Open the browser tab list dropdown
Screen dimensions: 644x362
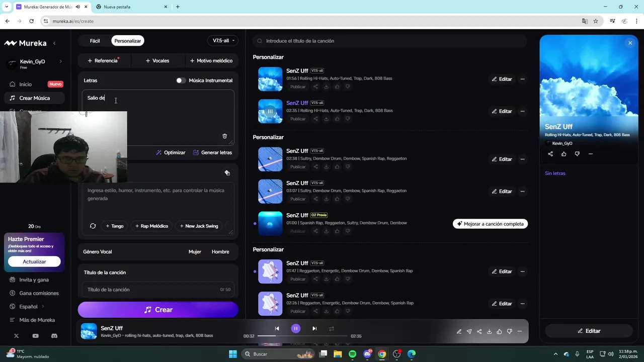point(7,7)
